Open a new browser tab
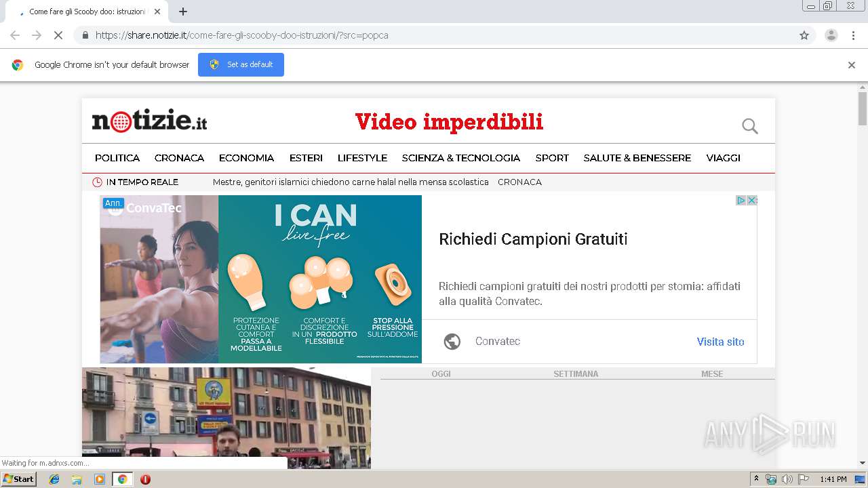The width and height of the screenshot is (868, 488). (183, 12)
